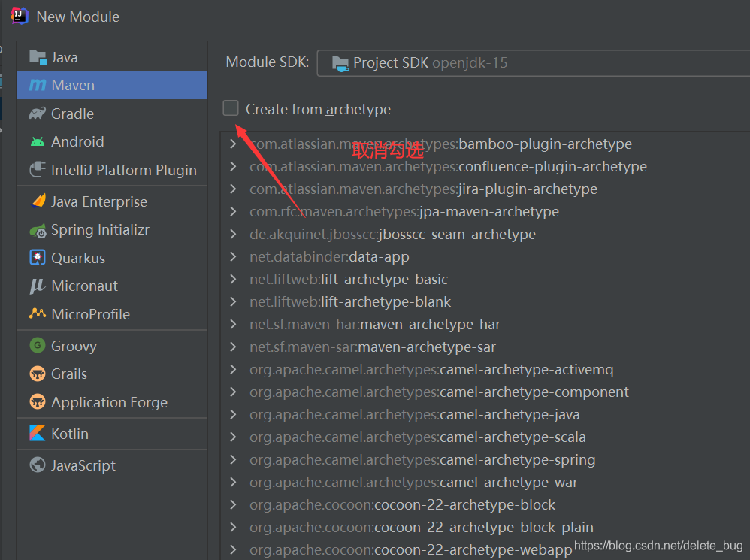This screenshot has width=750, height=560.
Task: Click the Gradle elephant icon
Action: [38, 114]
